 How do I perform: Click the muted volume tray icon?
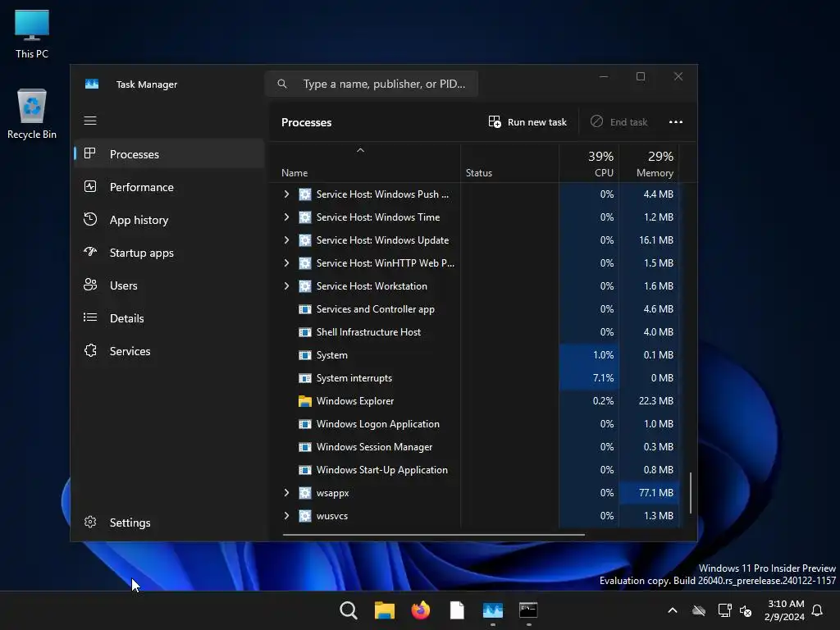tap(745, 610)
